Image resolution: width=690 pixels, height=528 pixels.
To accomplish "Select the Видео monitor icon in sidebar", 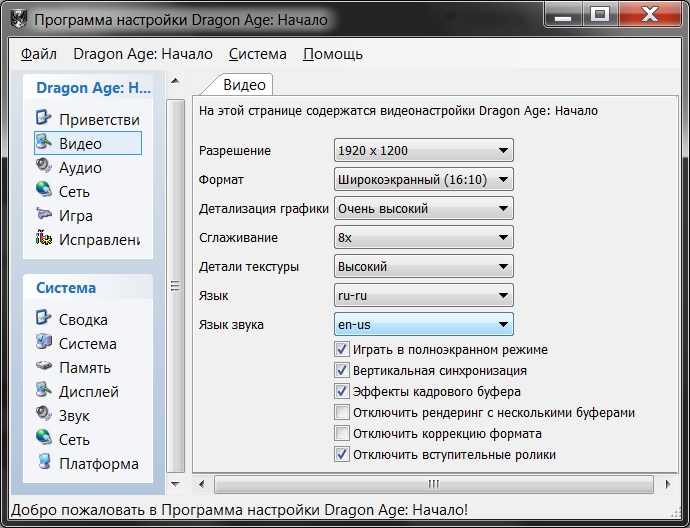I will pyautogui.click(x=44, y=142).
